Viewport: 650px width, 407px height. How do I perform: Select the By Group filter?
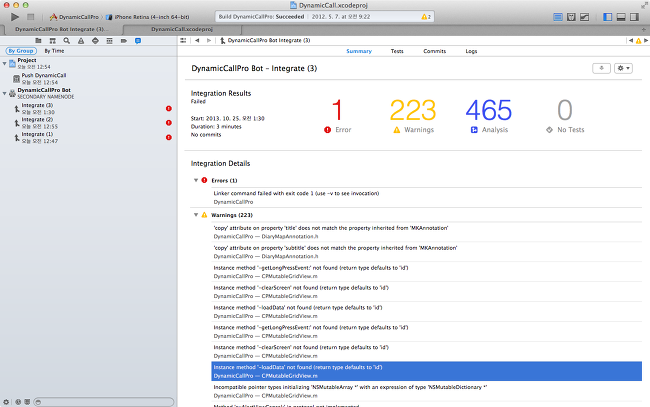[21, 51]
